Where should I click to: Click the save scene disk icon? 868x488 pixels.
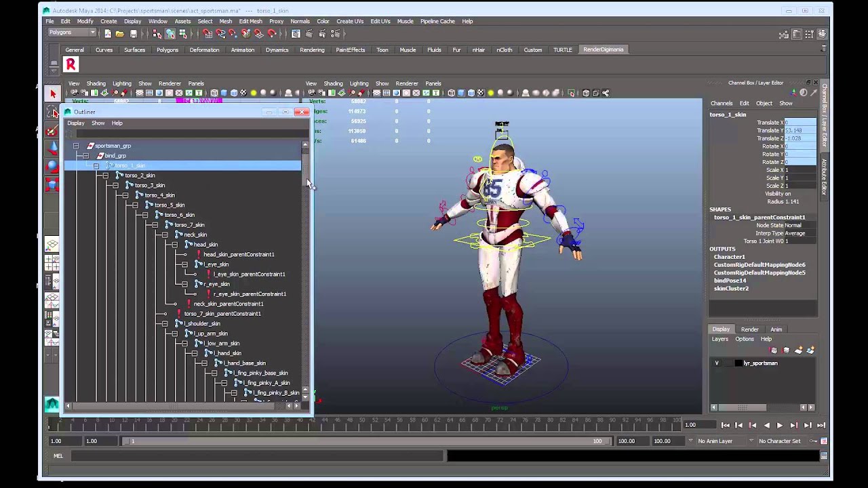click(x=134, y=34)
